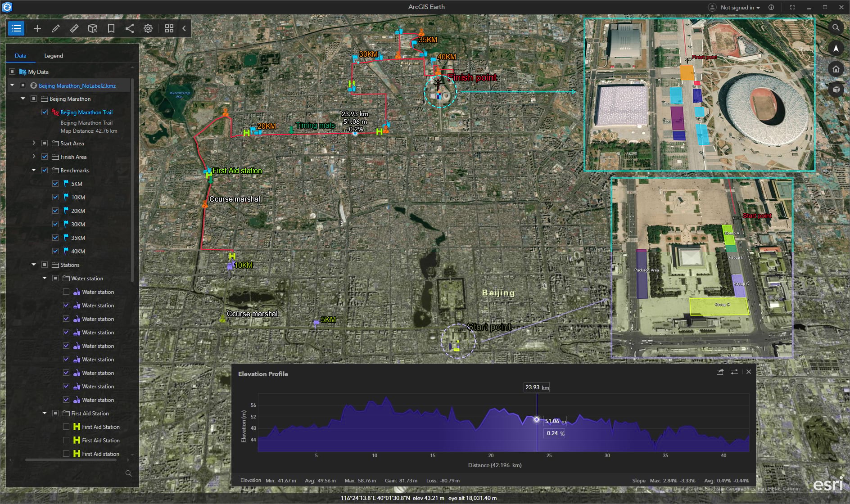
Task: Open the Bookmarks panel
Action: (x=111, y=28)
